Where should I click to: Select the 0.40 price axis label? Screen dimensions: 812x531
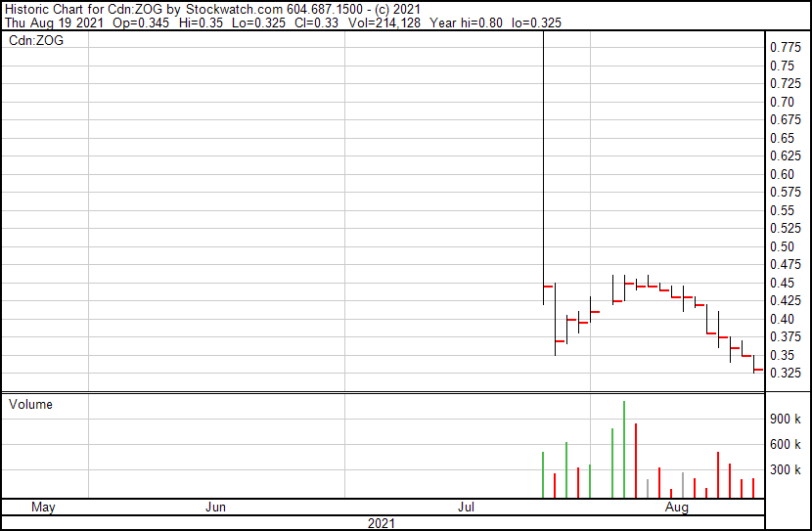click(x=782, y=320)
